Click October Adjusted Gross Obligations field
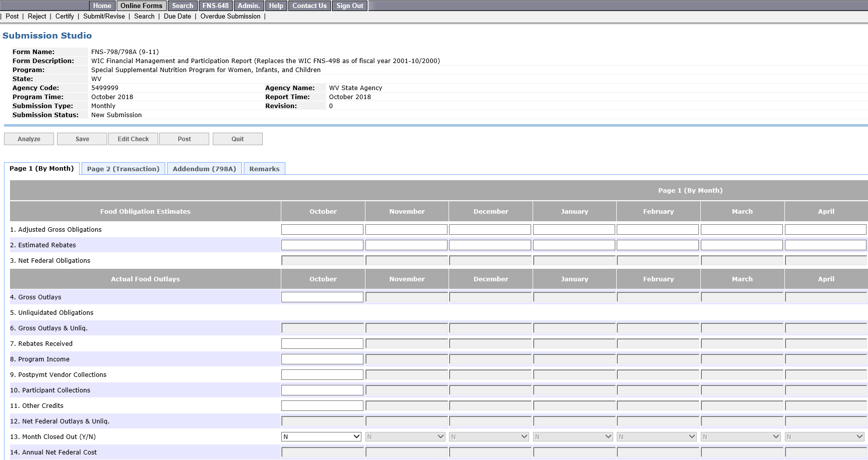868x460 pixels. [322, 229]
